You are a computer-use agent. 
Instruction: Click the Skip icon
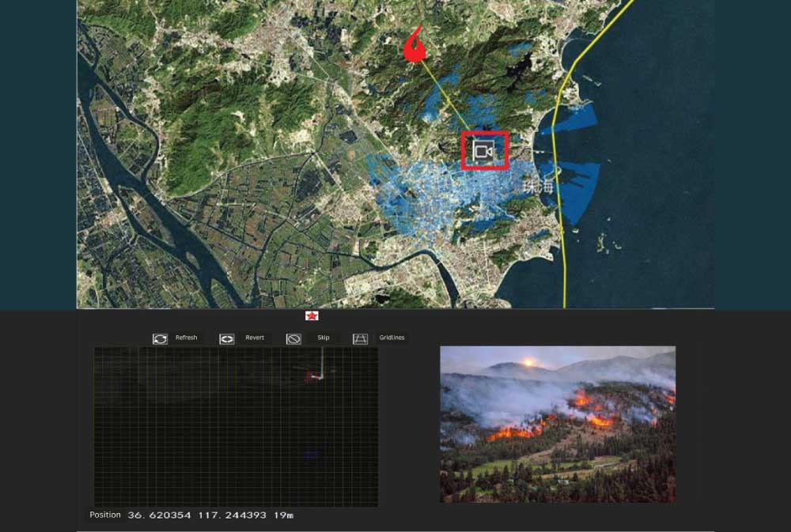coord(293,339)
